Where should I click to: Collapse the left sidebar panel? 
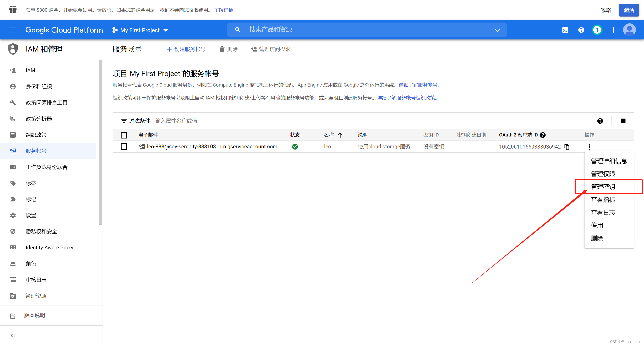click(x=12, y=335)
